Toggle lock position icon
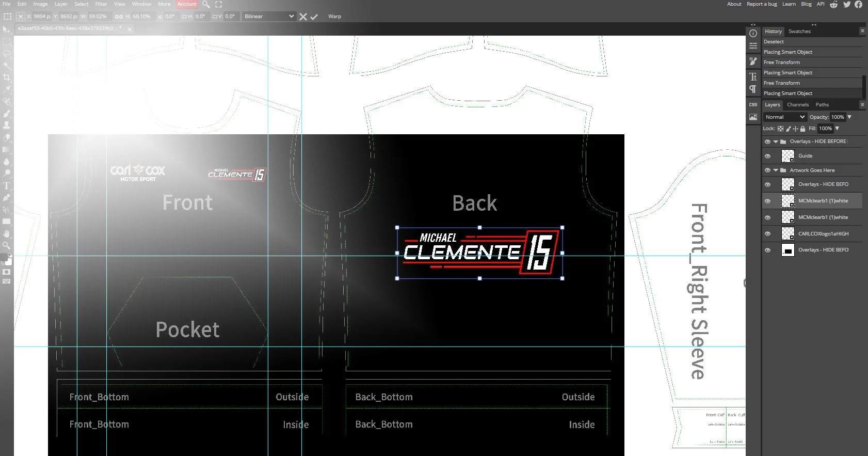The height and width of the screenshot is (456, 868). (x=795, y=129)
